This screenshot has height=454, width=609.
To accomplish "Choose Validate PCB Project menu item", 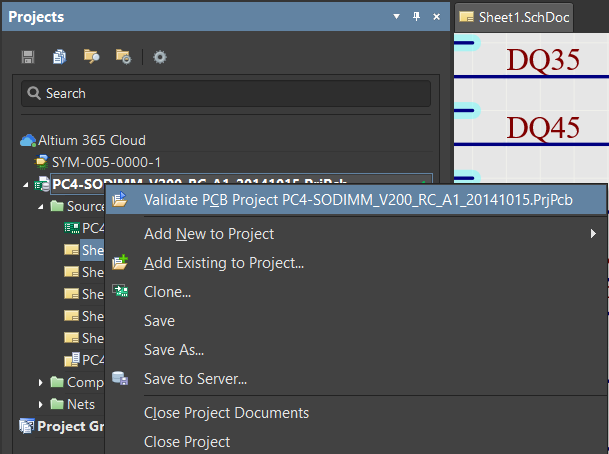I will click(x=356, y=200).
